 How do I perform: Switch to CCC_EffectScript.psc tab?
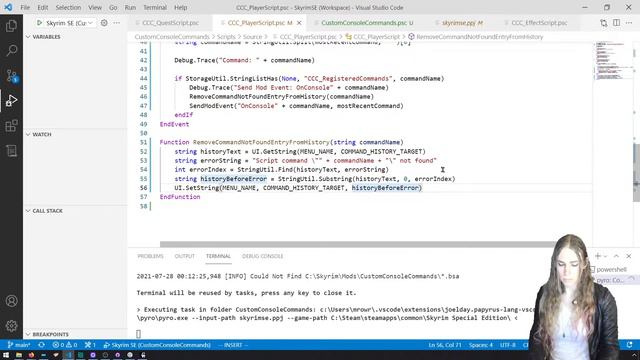(539, 23)
